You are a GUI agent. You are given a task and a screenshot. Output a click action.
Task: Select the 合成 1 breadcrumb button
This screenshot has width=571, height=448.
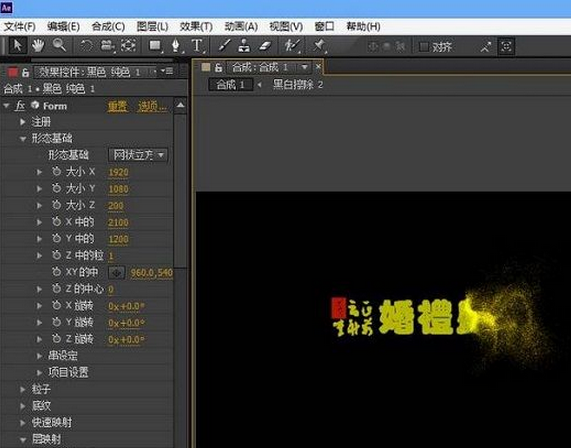click(231, 85)
